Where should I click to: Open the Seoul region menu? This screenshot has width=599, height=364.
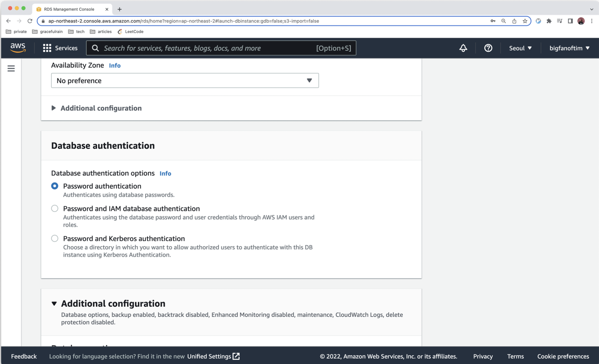click(520, 48)
